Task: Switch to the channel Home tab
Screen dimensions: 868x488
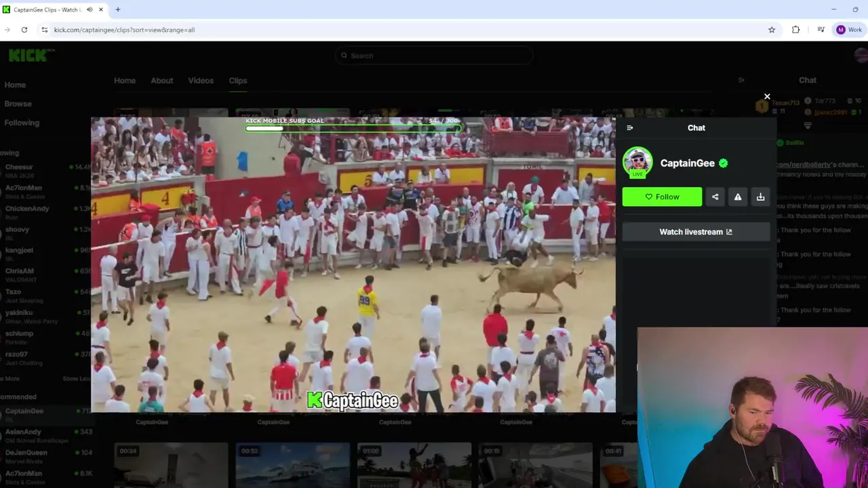Action: tap(125, 81)
